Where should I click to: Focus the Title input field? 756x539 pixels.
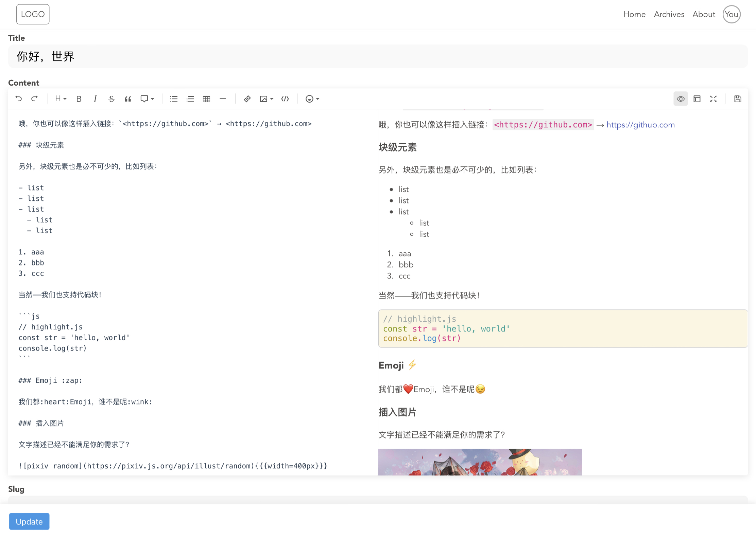click(377, 56)
